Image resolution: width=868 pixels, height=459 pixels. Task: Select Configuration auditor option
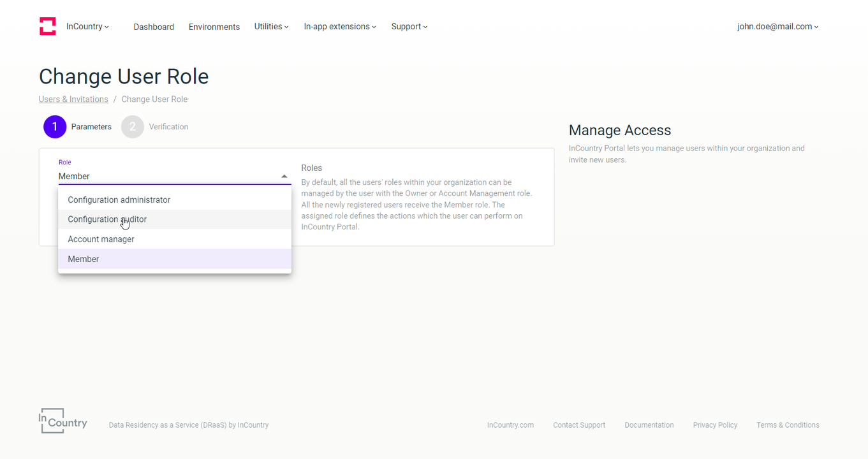[107, 219]
